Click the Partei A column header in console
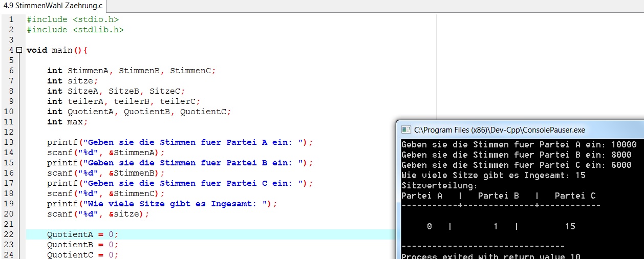 [x=422, y=196]
